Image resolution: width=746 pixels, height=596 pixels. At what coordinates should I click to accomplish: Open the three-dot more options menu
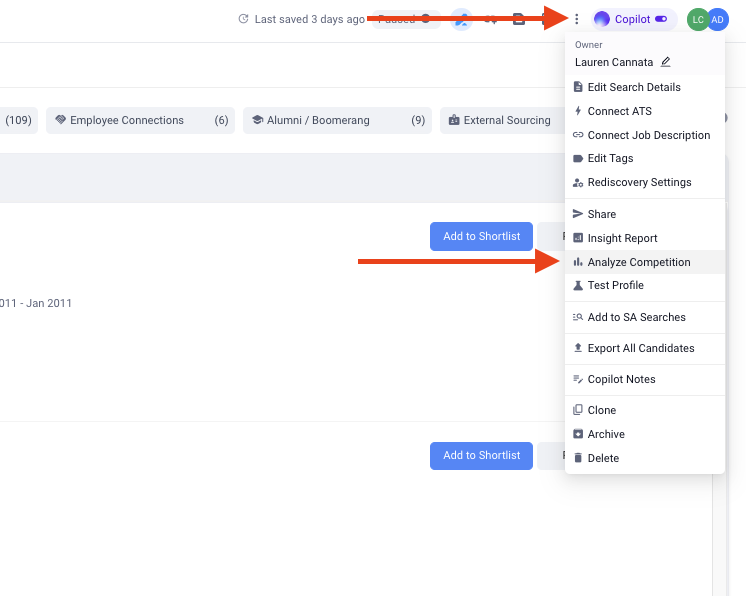pyautogui.click(x=577, y=19)
